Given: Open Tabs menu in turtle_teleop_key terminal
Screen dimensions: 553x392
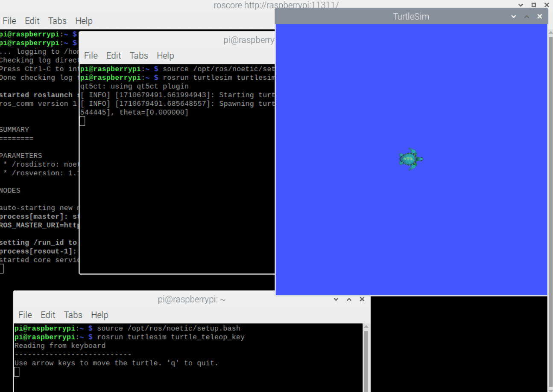Looking at the screenshot, I should [x=73, y=315].
